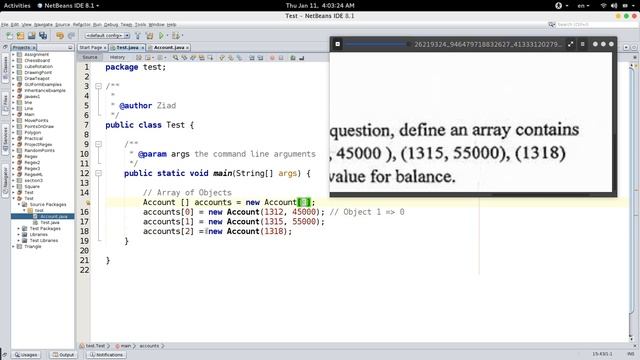Click the Last Edit icon in editor toolbar
Screen dimensions: 640x360
pos(139,58)
